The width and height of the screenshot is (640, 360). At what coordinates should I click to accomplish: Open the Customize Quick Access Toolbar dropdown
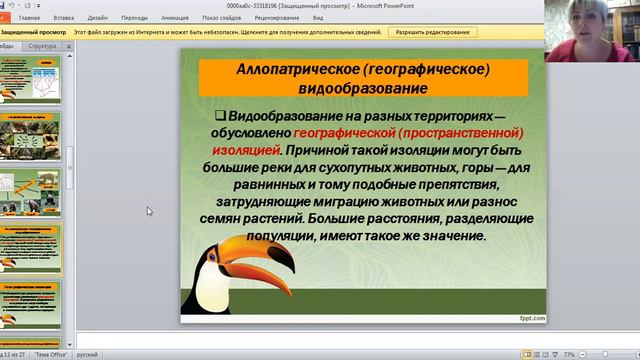click(x=38, y=6)
